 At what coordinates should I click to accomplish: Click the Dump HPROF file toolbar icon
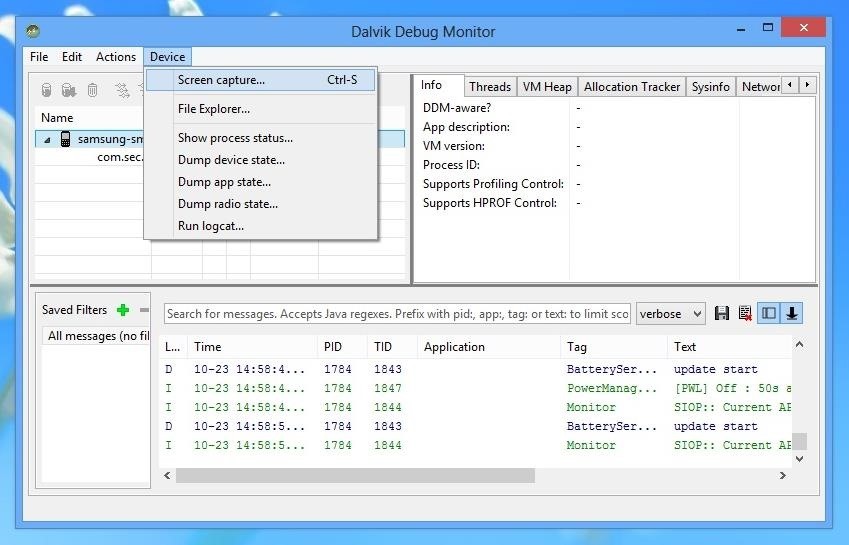[x=69, y=90]
